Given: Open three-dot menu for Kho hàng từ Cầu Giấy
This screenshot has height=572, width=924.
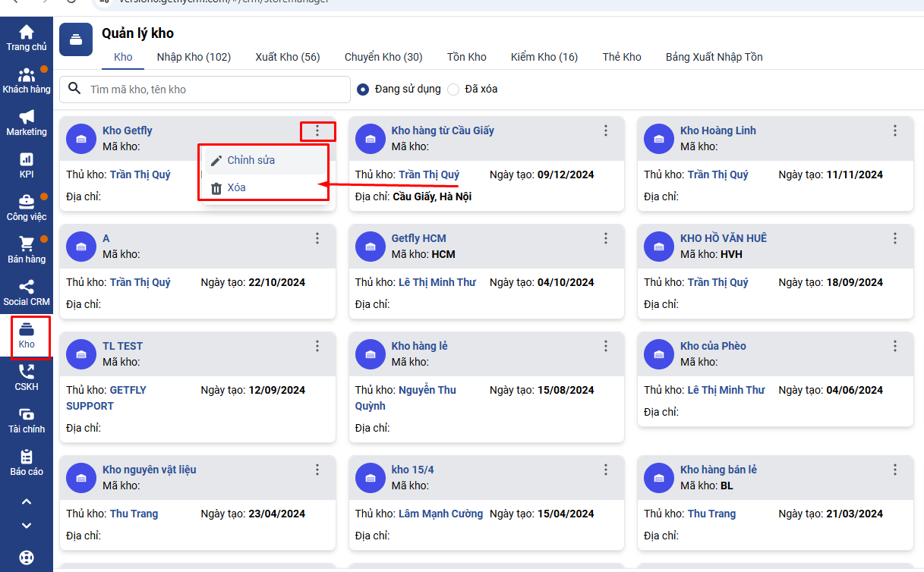Looking at the screenshot, I should point(606,131).
